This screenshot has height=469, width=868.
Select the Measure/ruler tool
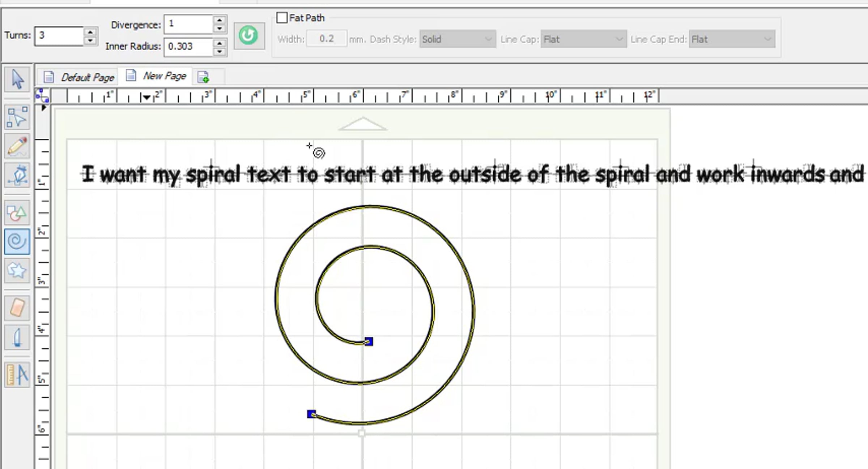point(17,375)
